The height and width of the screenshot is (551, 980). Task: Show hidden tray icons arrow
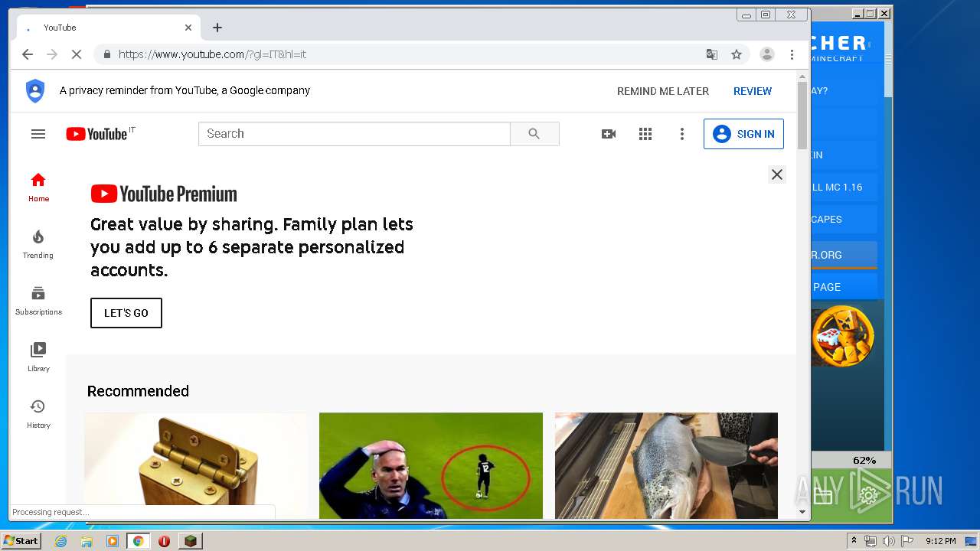[854, 541]
